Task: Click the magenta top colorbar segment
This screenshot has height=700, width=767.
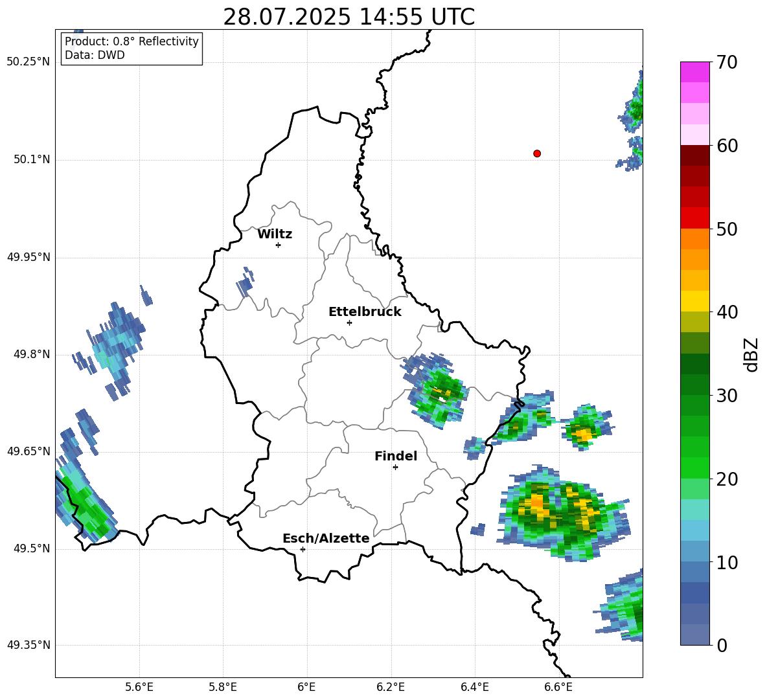Action: pos(695,72)
